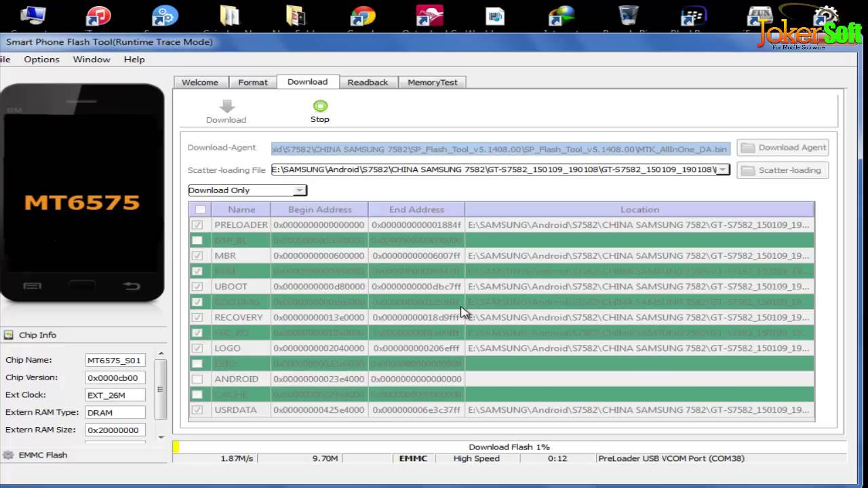
Task: Toggle the select-all checkbox in table header
Action: 200,209
